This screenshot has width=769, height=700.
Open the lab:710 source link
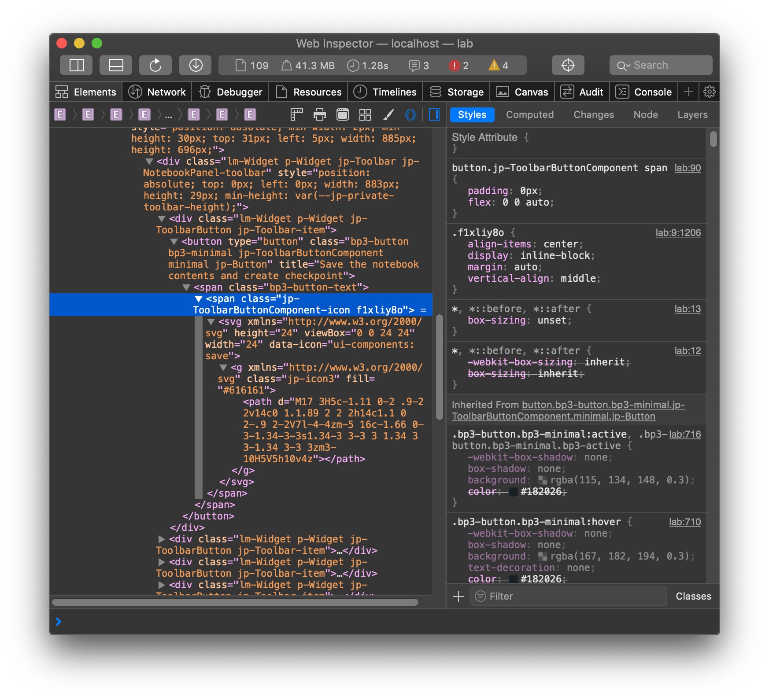[685, 522]
